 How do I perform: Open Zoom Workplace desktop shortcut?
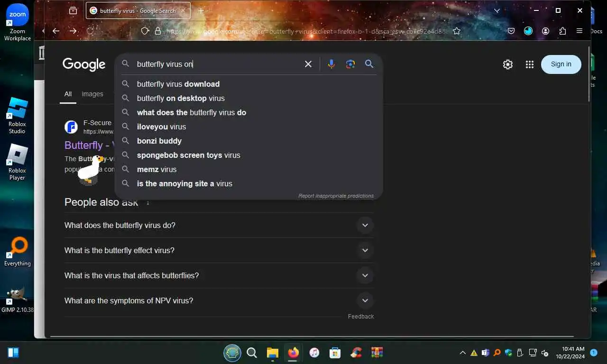(x=18, y=22)
